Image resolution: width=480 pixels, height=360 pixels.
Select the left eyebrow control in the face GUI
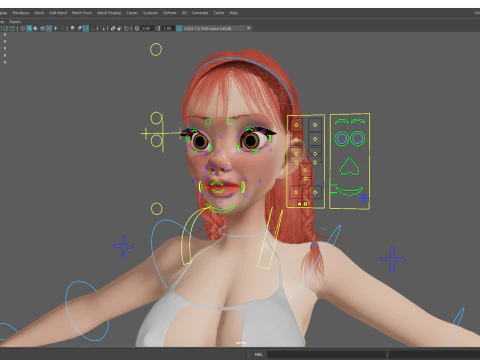pos(341,121)
